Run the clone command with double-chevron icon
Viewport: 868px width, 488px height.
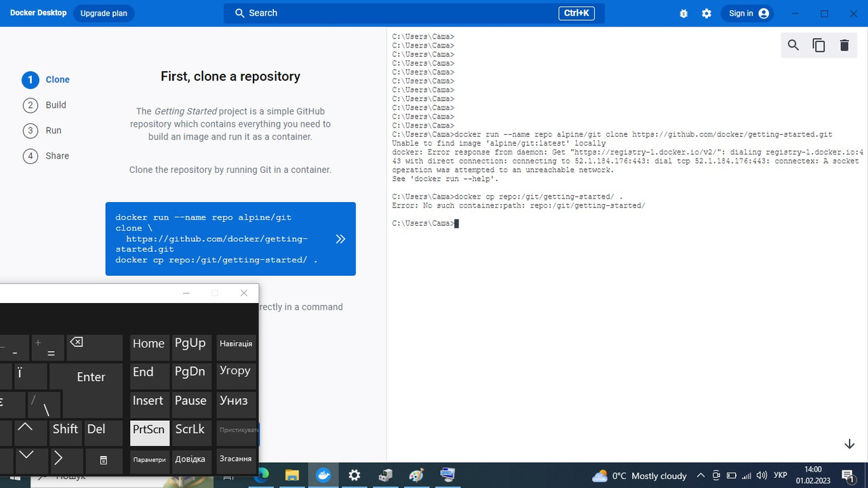(x=340, y=239)
